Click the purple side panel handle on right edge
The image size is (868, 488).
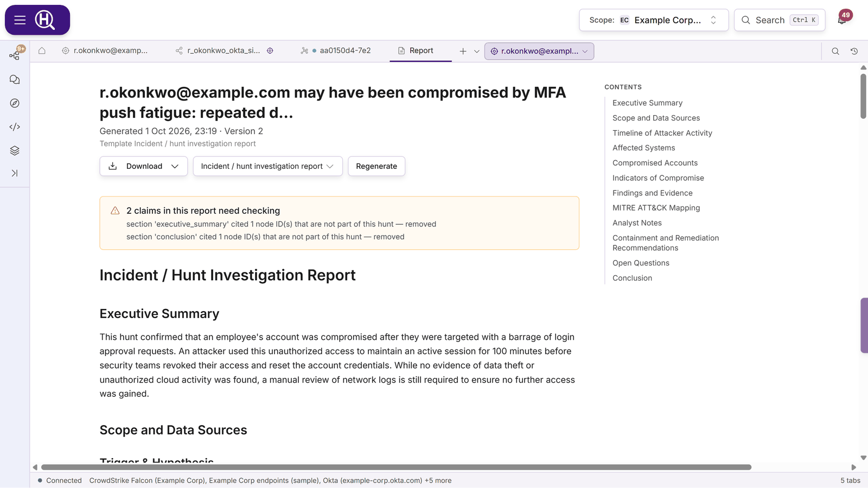tap(864, 325)
